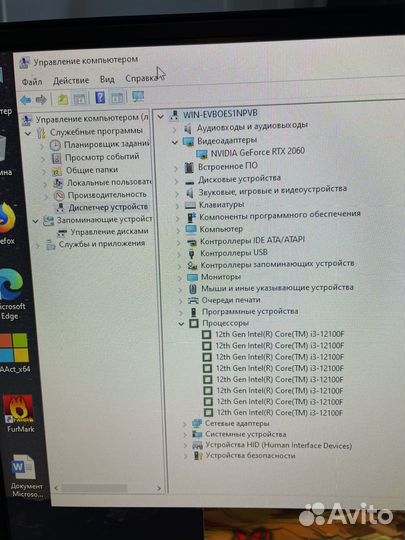405x540 pixels.
Task: Select the NVIDIA GeForce RTX 2060 adapter
Action: [257, 152]
